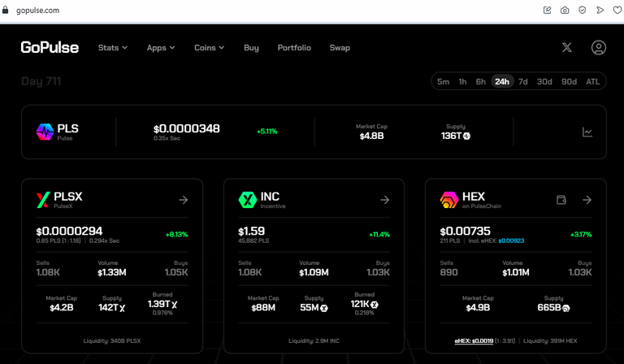Click the eHEX $0.0019 link
The width and height of the screenshot is (624, 364).
pyautogui.click(x=474, y=341)
